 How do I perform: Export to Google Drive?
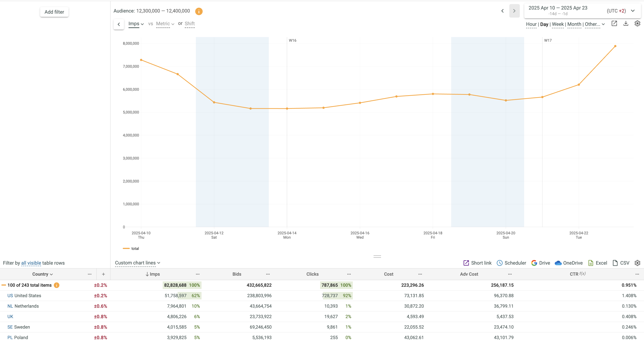coord(541,263)
